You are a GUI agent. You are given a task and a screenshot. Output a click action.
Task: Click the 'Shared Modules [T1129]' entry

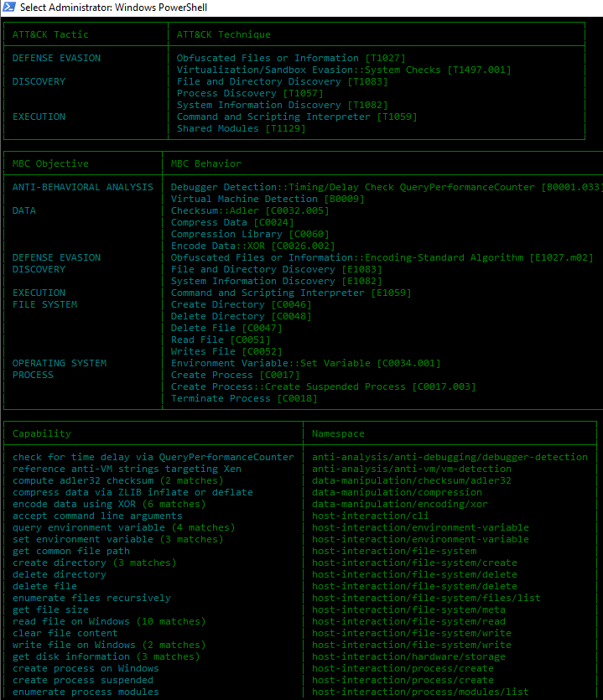(241, 128)
